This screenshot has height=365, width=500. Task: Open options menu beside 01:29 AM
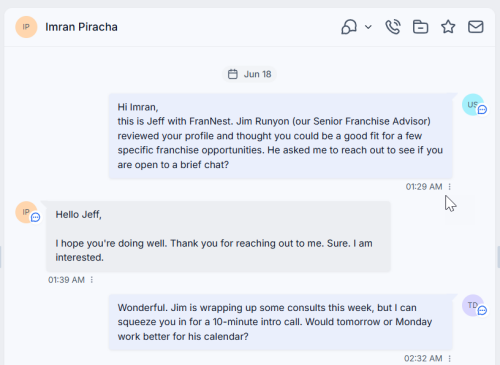[x=450, y=187]
